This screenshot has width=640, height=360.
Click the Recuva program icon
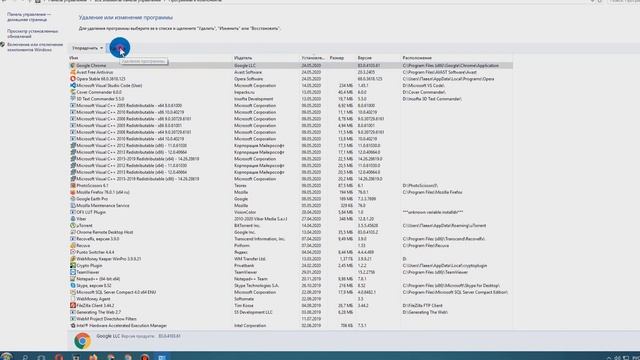tap(73, 246)
